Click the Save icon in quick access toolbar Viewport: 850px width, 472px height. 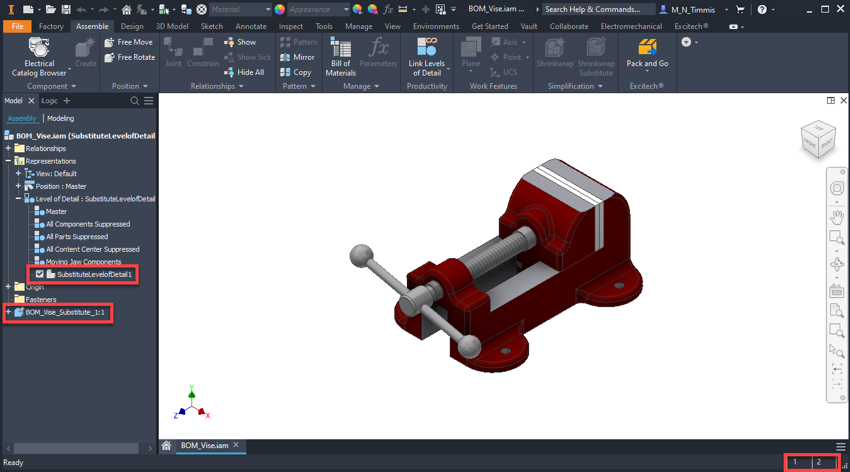66,9
